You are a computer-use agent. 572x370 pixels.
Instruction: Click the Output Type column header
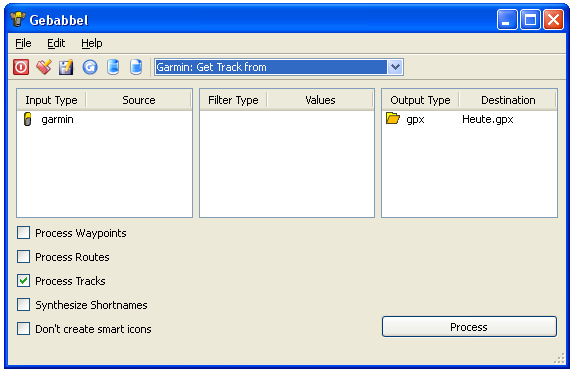[420, 100]
